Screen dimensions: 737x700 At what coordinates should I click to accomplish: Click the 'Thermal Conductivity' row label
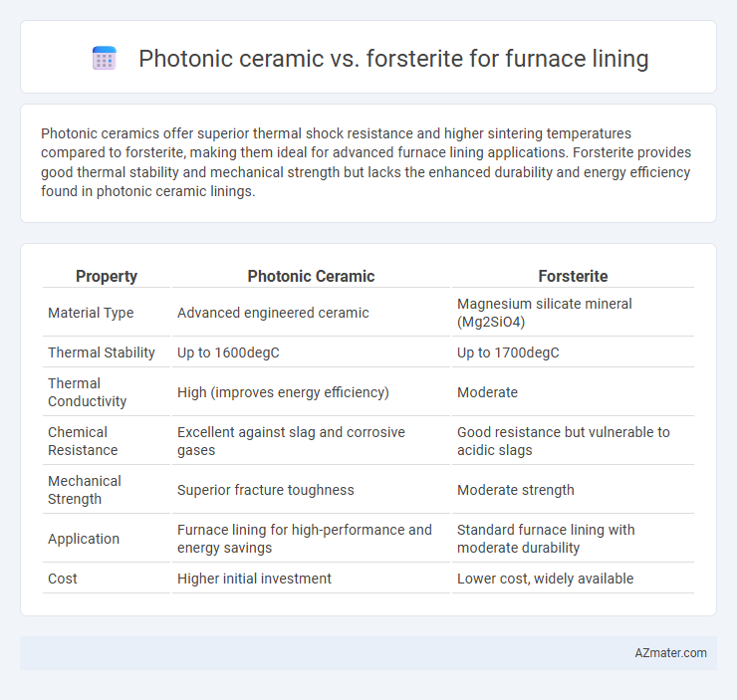[x=87, y=392]
